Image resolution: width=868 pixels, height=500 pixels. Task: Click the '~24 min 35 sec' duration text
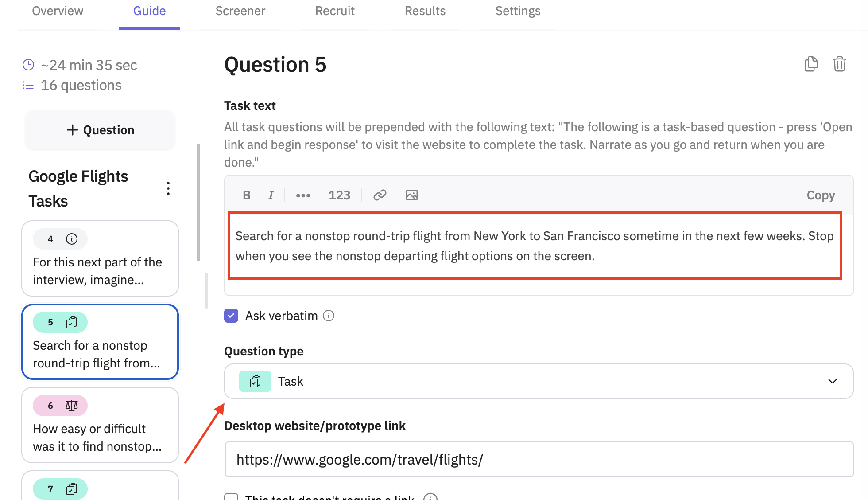click(89, 65)
